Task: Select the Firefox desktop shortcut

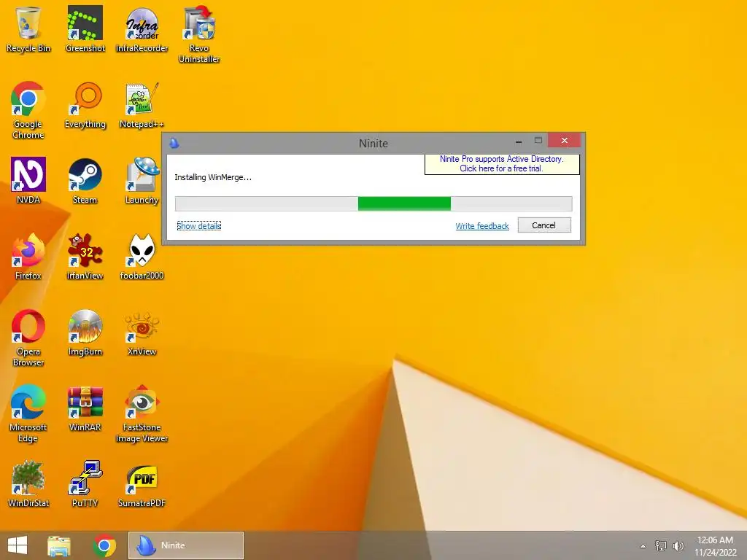Action: 28,257
